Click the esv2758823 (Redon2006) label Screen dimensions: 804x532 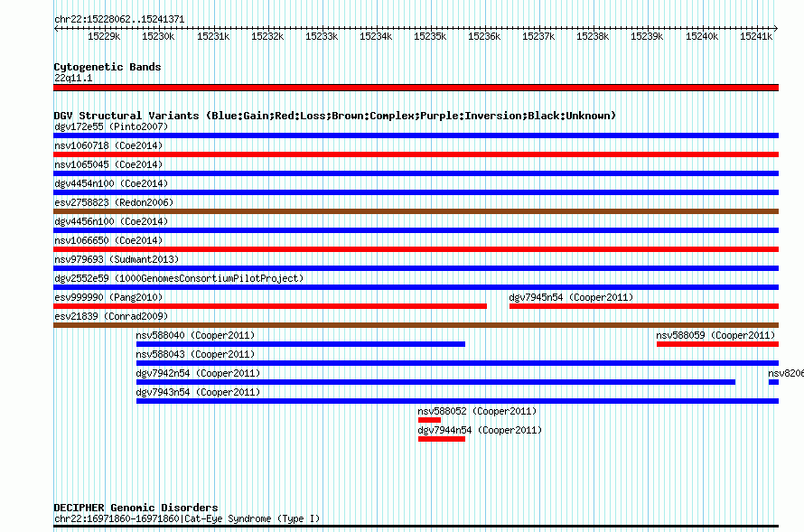[114, 203]
